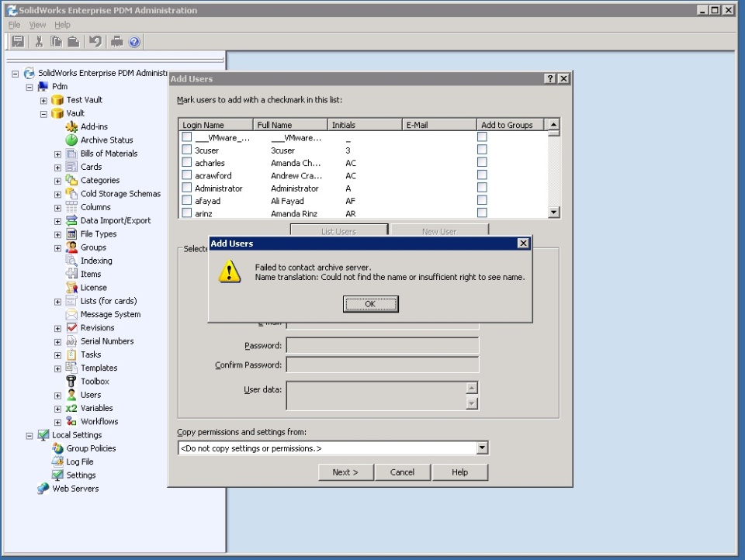This screenshot has width=745, height=560.
Task: Click the Copy toolbar icon
Action: [x=56, y=42]
